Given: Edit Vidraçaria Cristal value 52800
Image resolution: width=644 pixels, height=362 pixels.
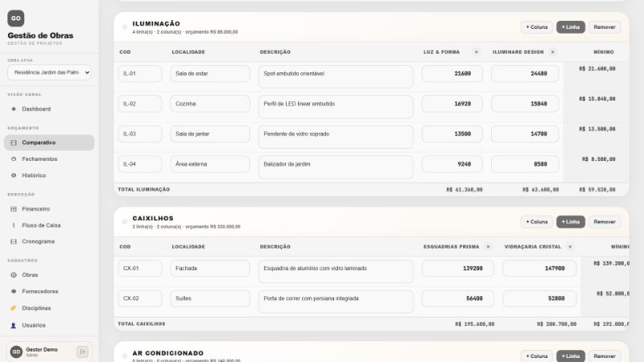Looking at the screenshot, I should [539, 298].
